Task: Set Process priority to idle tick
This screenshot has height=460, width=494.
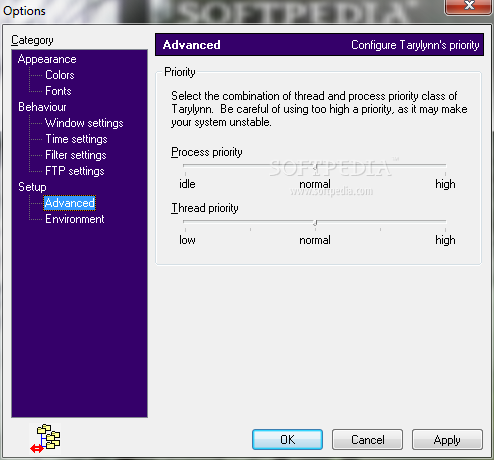Action: [x=185, y=174]
